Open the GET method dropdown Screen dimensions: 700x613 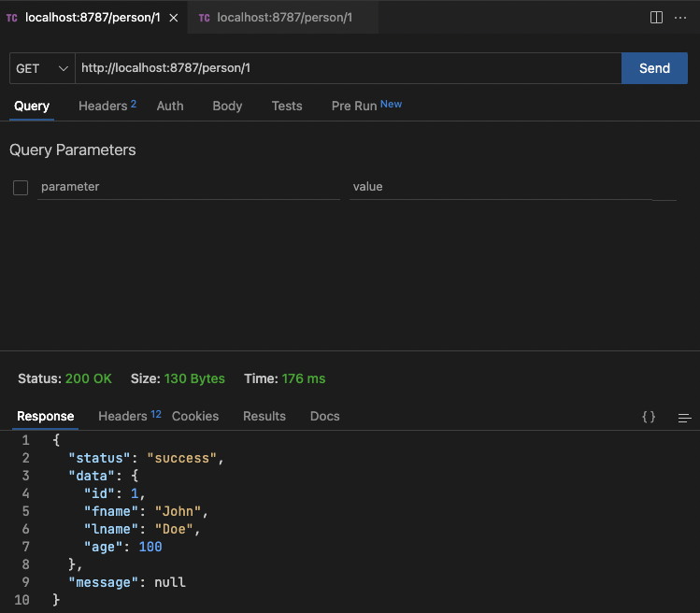click(x=42, y=68)
